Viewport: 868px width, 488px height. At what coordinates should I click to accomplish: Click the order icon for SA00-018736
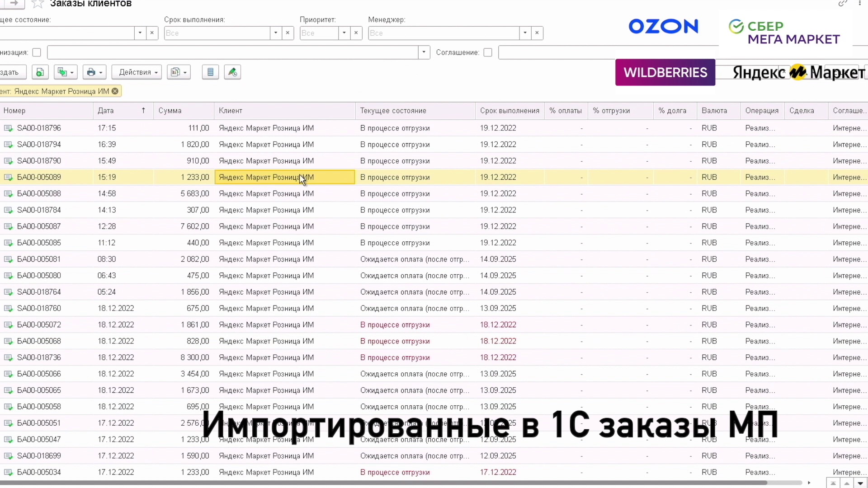(x=8, y=358)
